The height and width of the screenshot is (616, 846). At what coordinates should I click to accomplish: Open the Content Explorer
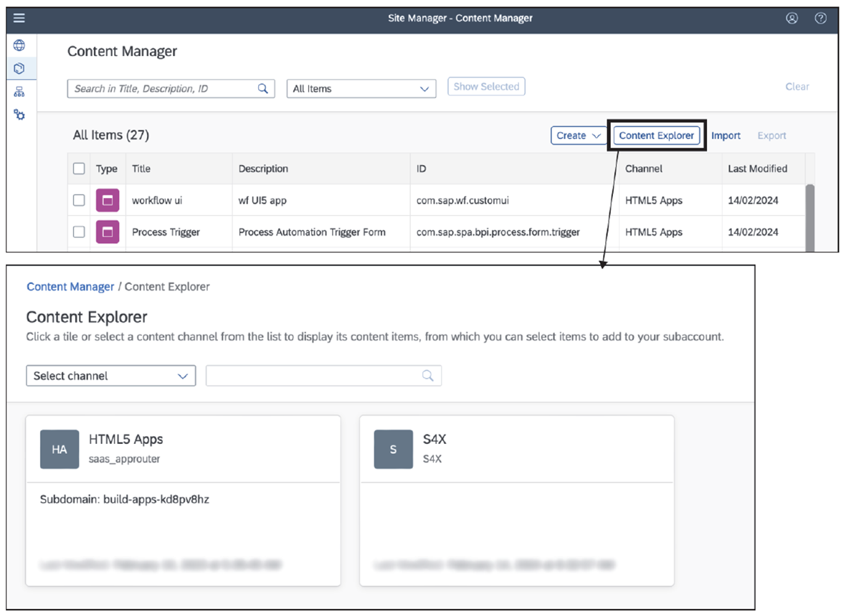pyautogui.click(x=656, y=135)
